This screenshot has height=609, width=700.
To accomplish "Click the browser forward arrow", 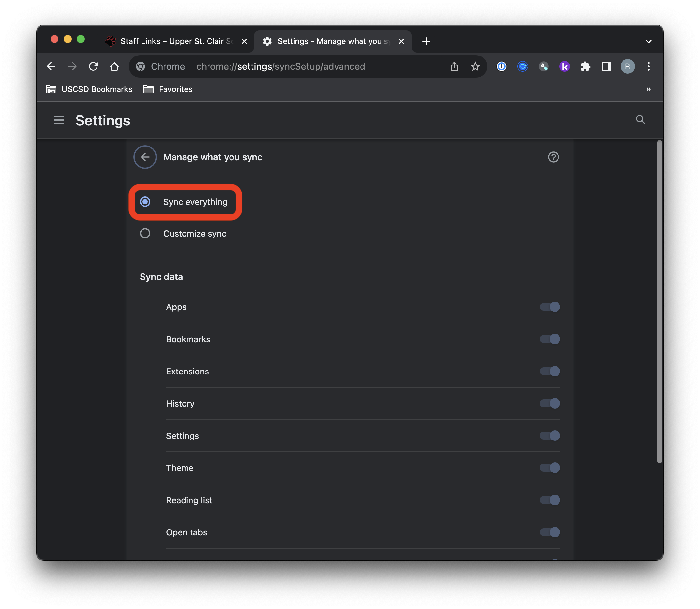I will tap(72, 66).
